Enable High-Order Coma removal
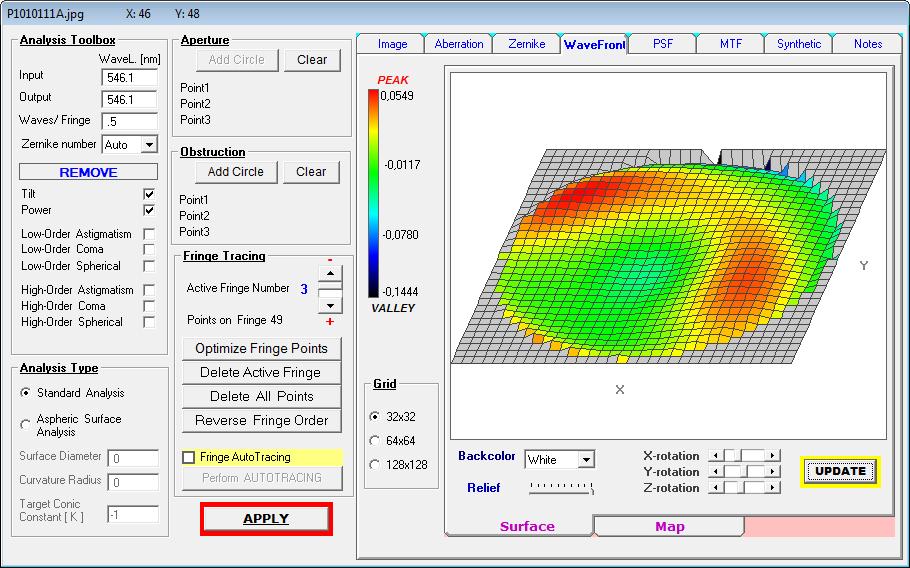The image size is (910, 568). click(149, 306)
